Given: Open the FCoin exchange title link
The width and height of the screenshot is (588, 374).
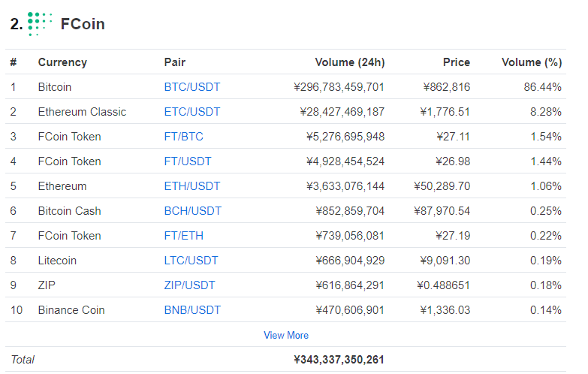Looking at the screenshot, I should pos(83,24).
